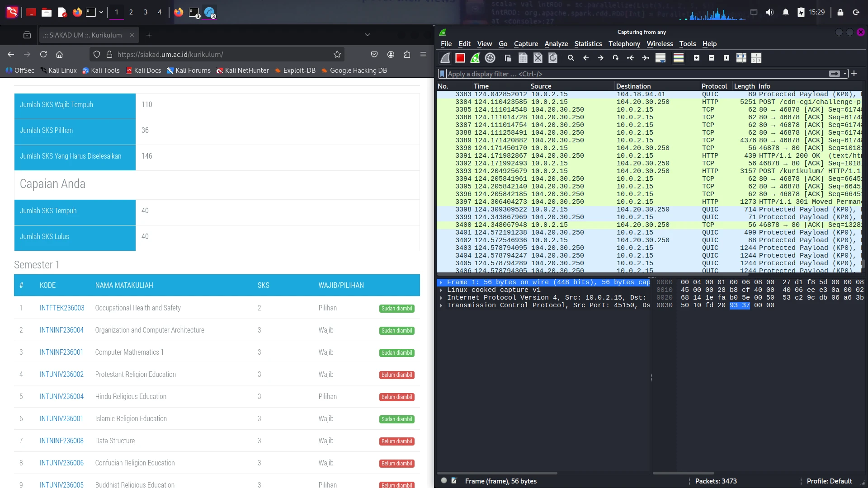Click the system volume icon
Viewport: 868px width, 488px height.
pyautogui.click(x=770, y=12)
